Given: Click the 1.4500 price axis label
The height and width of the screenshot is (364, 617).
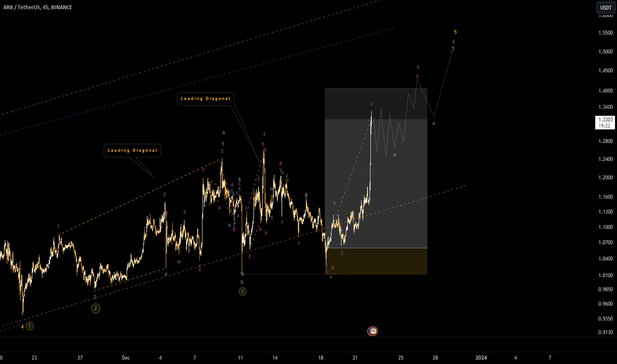Looking at the screenshot, I should coord(606,71).
